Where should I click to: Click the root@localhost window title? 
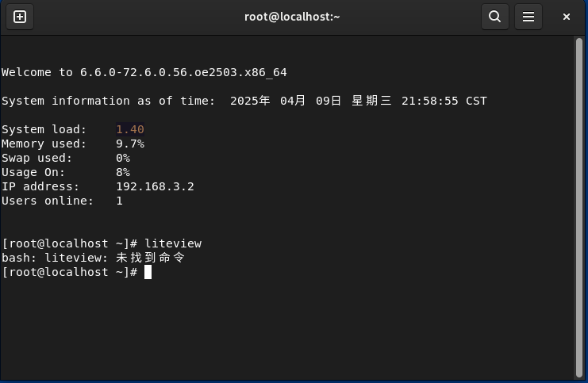pyautogui.click(x=292, y=17)
